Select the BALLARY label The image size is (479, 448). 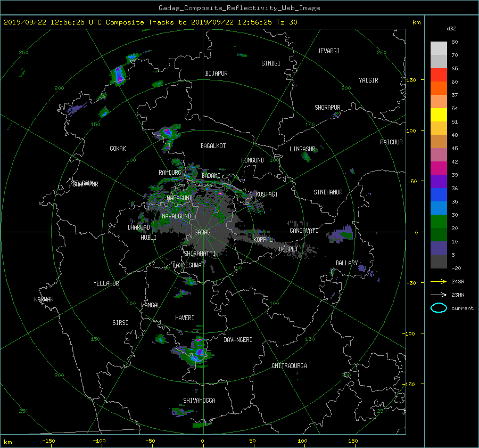[x=346, y=263]
